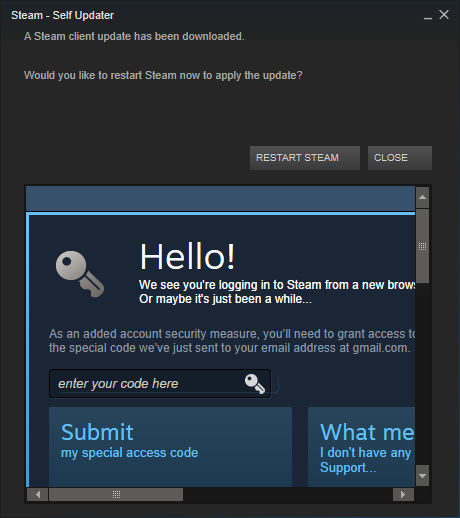Click the horizontal scrollbar right arrow
This screenshot has height=518, width=460.
click(x=403, y=494)
